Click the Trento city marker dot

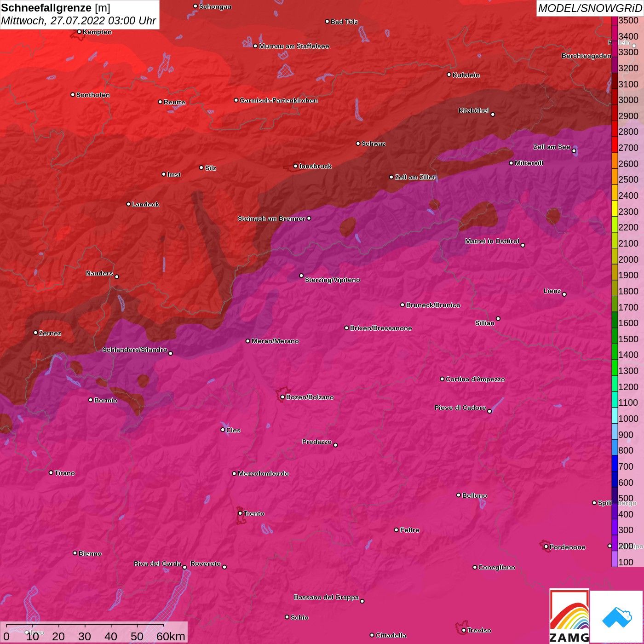tap(240, 513)
